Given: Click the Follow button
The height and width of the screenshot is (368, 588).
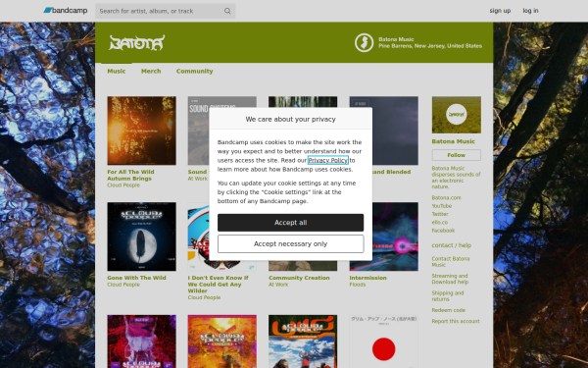Looking at the screenshot, I should (456, 155).
